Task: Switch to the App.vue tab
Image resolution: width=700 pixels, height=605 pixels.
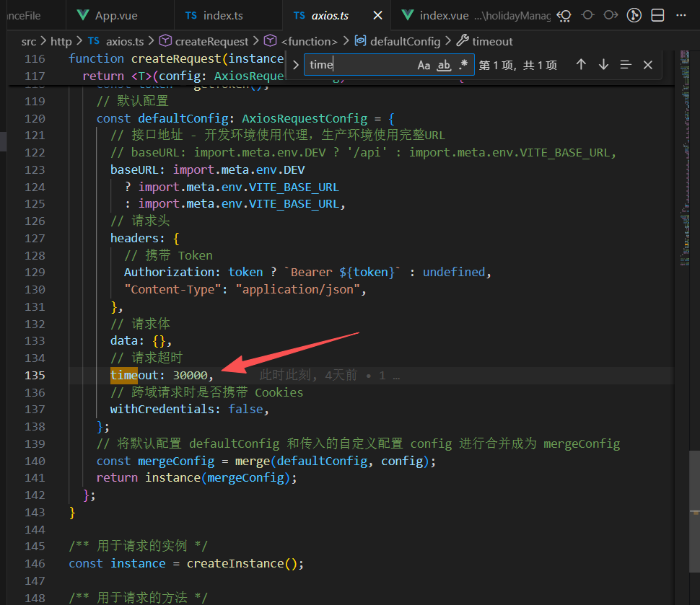Action: click(115, 15)
